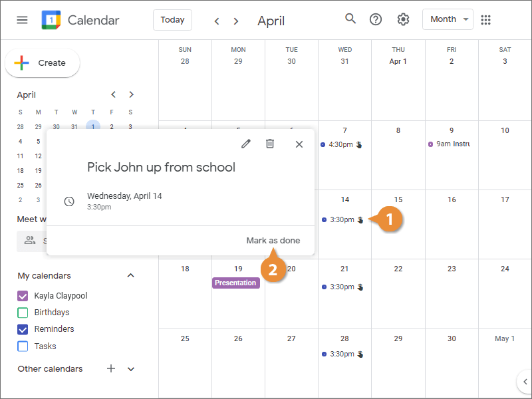532x399 pixels.
Task: Open the Settings gear menu
Action: pyautogui.click(x=403, y=19)
